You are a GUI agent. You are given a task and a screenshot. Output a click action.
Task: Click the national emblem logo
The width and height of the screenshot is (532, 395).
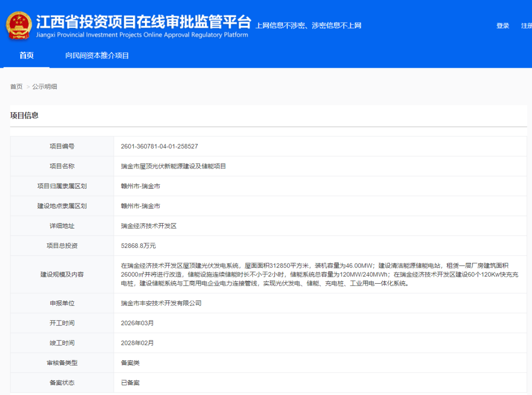[18, 26]
